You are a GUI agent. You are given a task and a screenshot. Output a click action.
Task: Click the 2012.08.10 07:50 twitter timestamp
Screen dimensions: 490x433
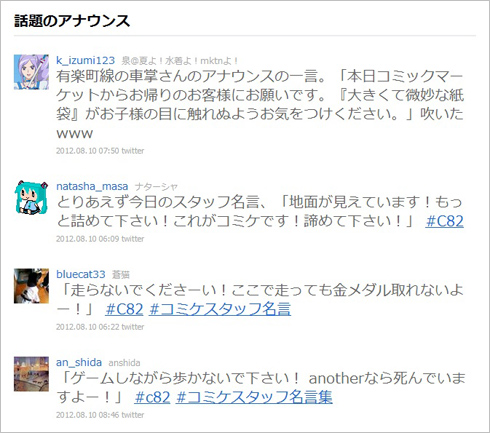pos(100,151)
